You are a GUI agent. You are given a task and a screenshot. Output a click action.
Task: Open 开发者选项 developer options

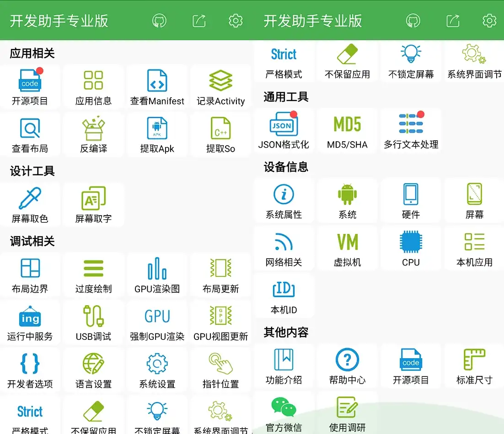(x=30, y=370)
